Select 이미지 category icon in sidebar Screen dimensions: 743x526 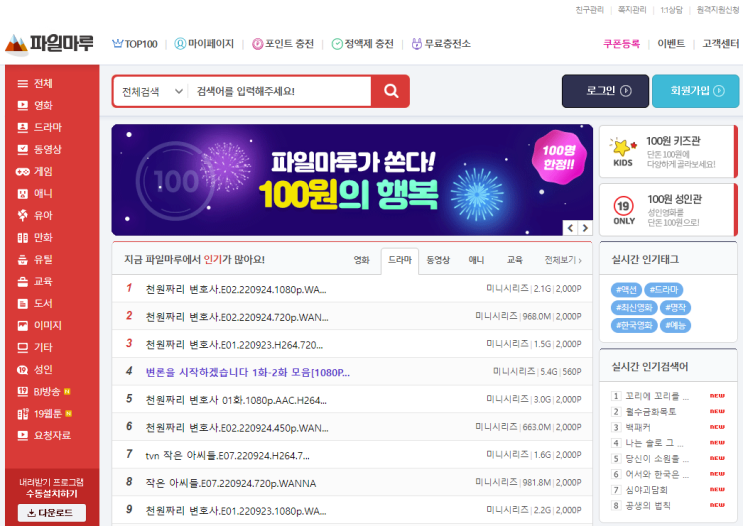click(x=22, y=326)
